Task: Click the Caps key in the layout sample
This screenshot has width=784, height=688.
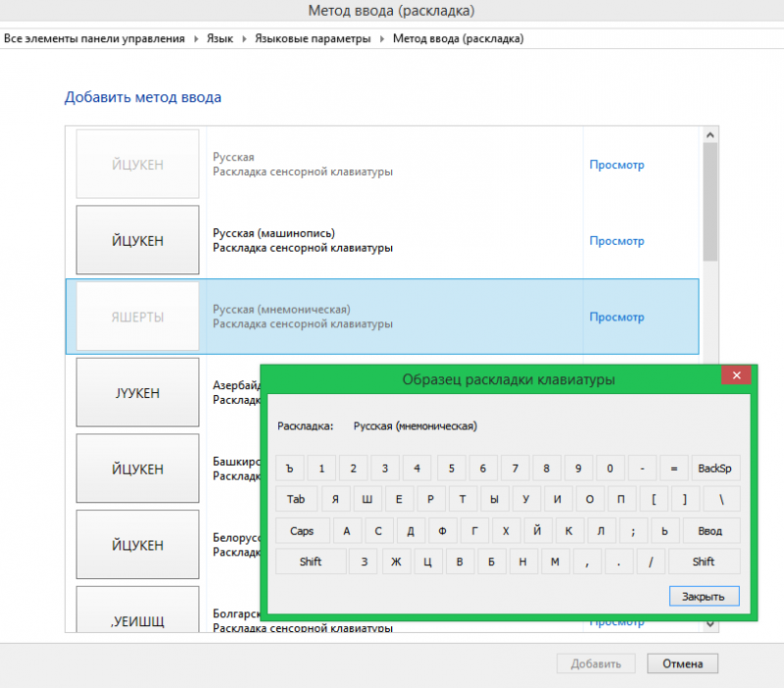Action: (302, 531)
